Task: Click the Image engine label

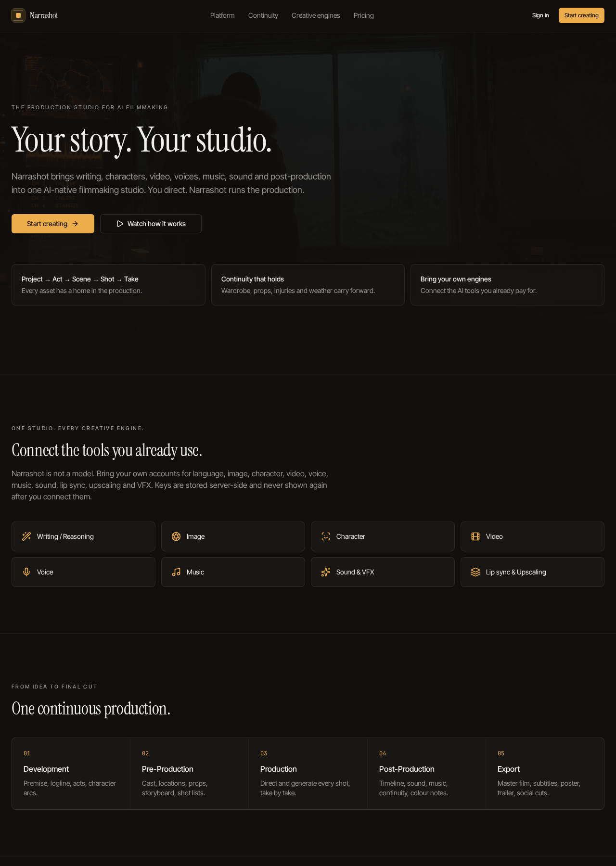Action: tap(196, 536)
